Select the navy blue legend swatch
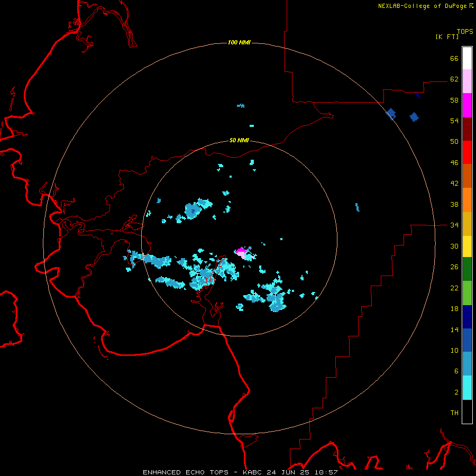 click(x=467, y=317)
